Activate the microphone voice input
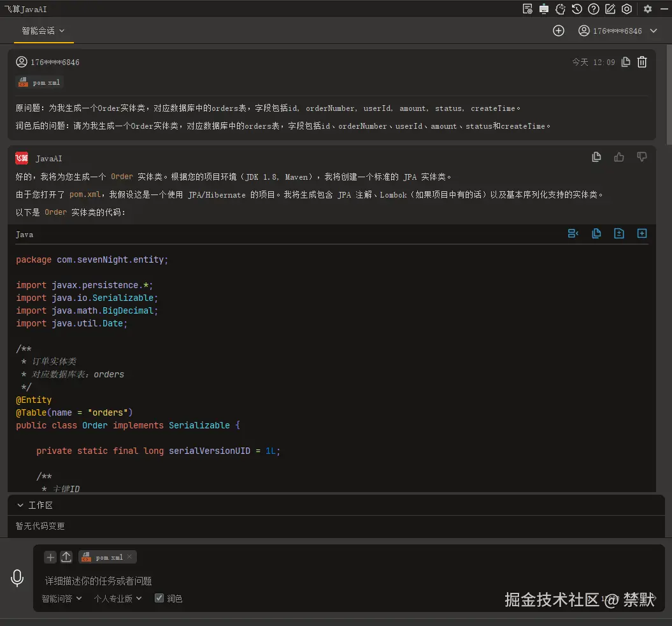672x626 pixels. pyautogui.click(x=17, y=578)
